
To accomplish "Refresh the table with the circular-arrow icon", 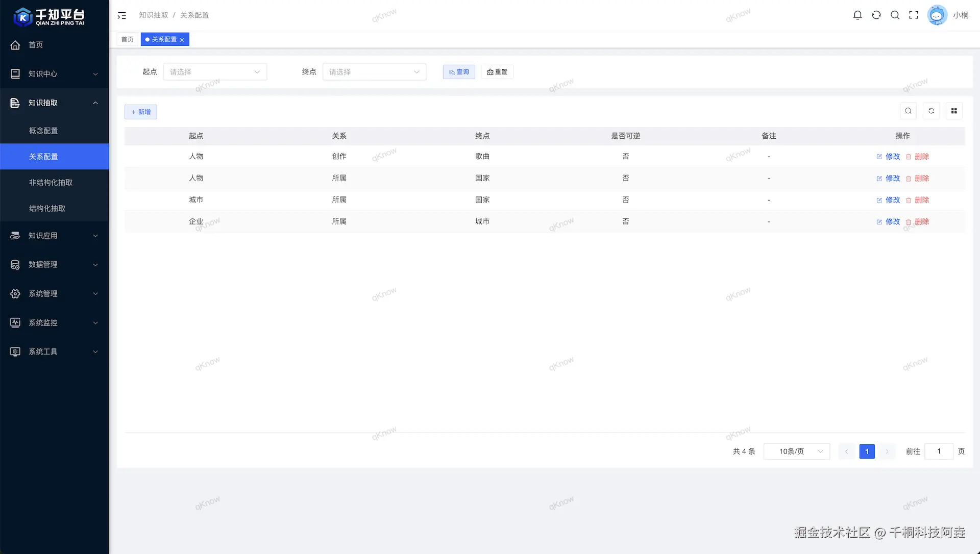I will point(931,111).
